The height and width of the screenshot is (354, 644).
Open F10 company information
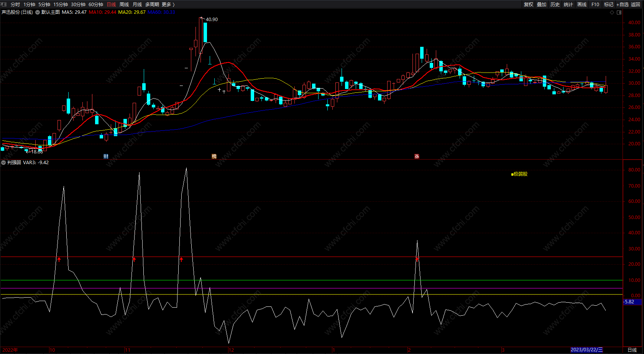(595, 4)
